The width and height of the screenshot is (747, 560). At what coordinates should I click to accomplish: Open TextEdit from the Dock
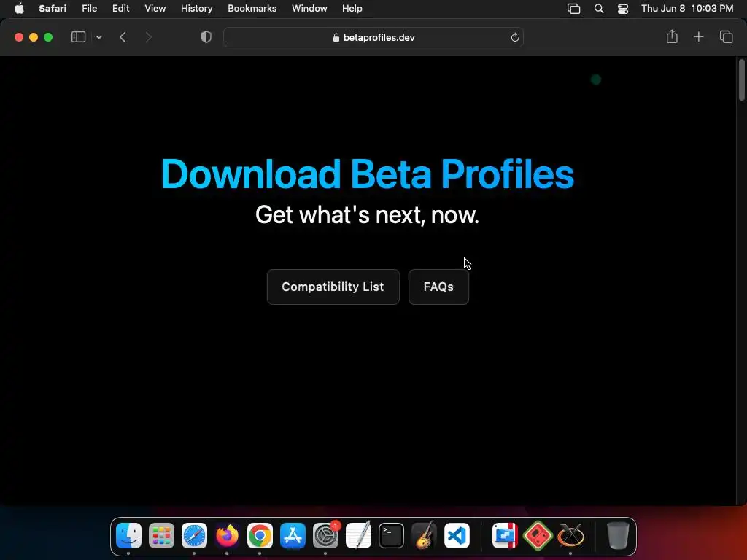pyautogui.click(x=358, y=536)
